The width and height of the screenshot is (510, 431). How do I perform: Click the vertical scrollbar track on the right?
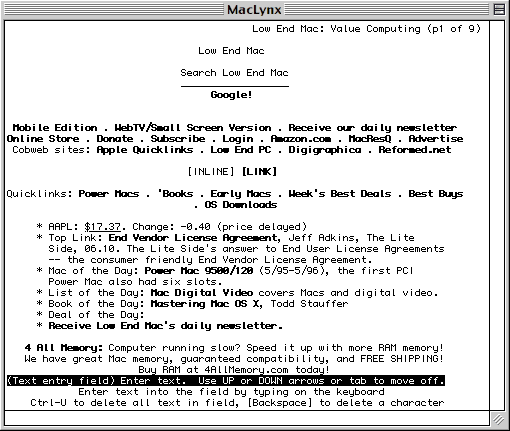coord(497,215)
